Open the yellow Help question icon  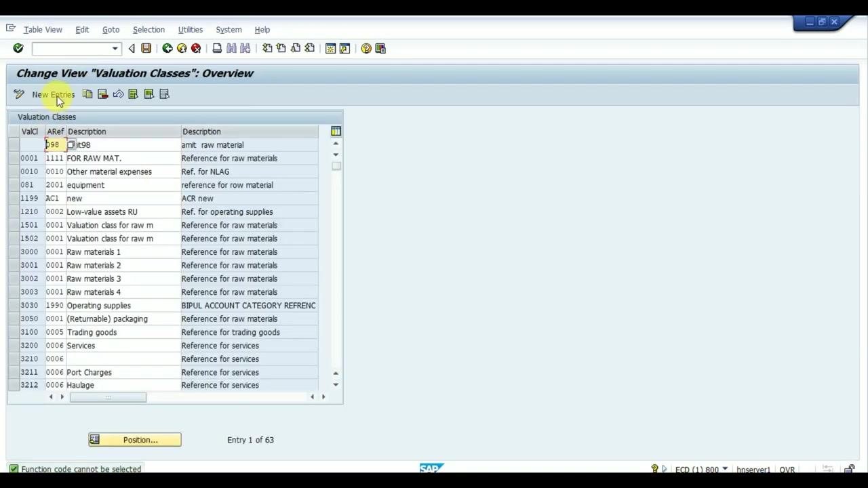[366, 48]
